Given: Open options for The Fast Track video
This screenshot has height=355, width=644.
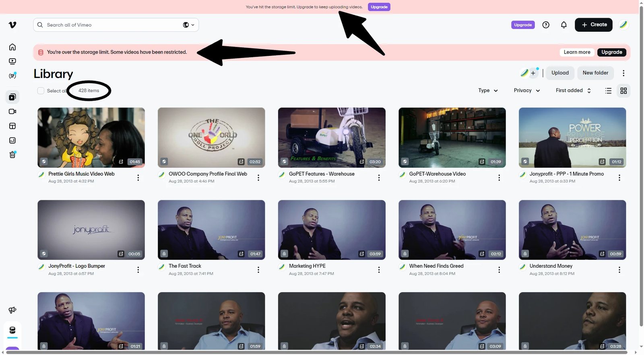Looking at the screenshot, I should click(x=258, y=270).
